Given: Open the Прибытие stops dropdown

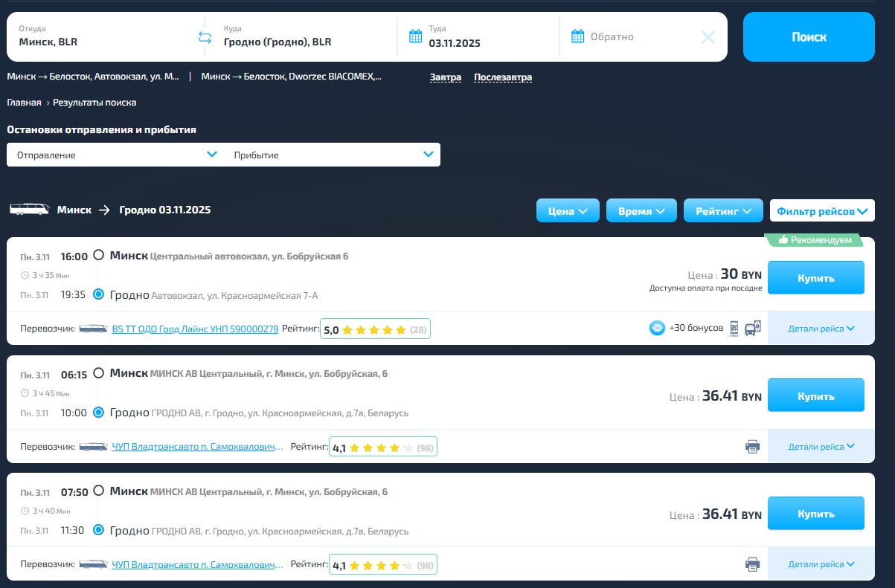Looking at the screenshot, I should tap(333, 155).
